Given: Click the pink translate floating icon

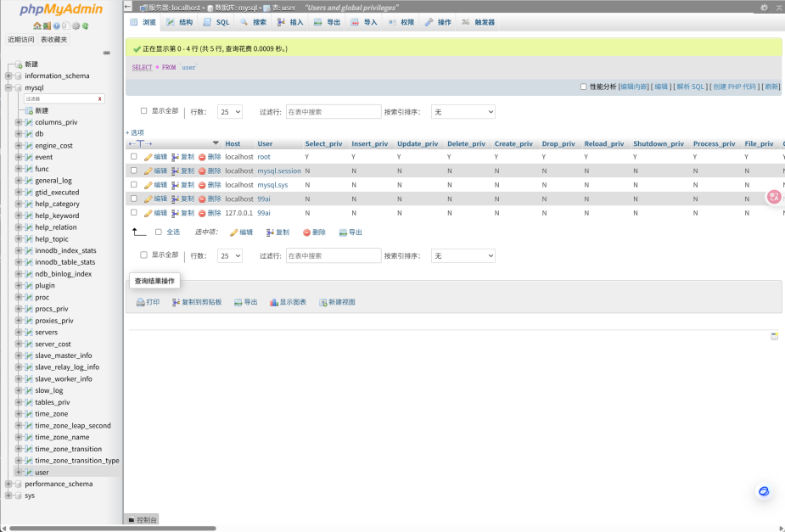Looking at the screenshot, I should (x=774, y=197).
